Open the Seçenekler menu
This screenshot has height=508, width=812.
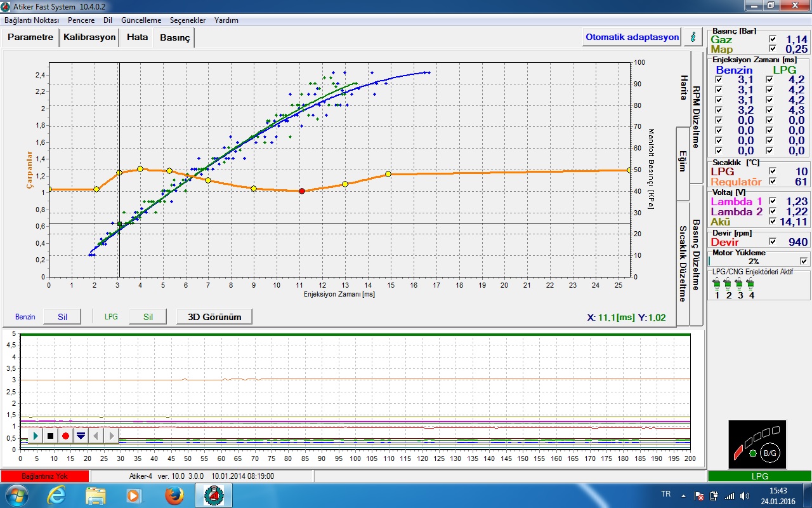[x=188, y=20]
